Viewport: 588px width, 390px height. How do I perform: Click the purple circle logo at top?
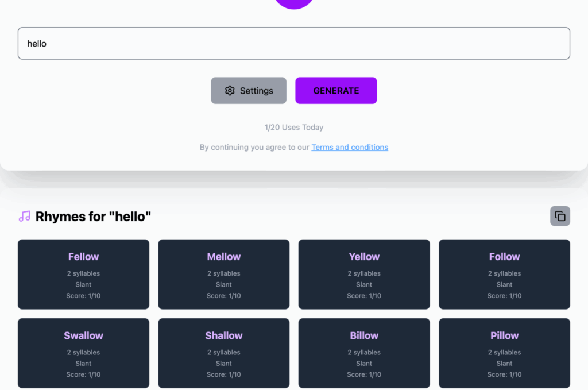pyautogui.click(x=294, y=3)
